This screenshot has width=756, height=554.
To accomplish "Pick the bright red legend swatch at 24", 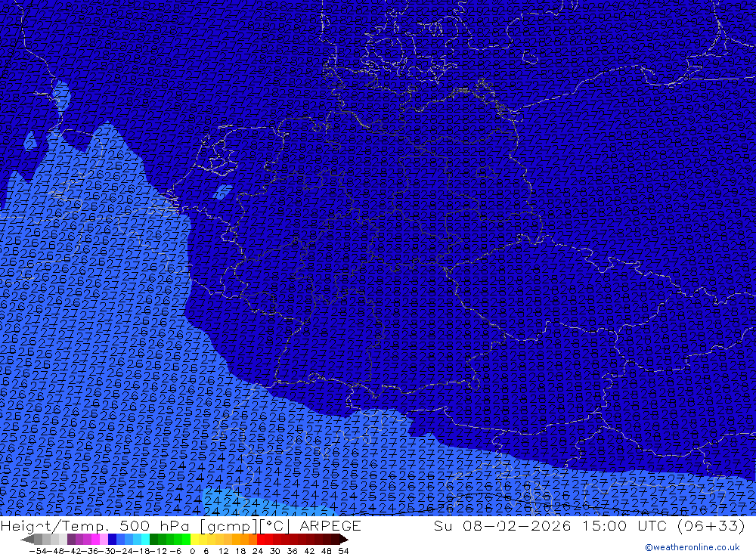I will pyautogui.click(x=261, y=539).
